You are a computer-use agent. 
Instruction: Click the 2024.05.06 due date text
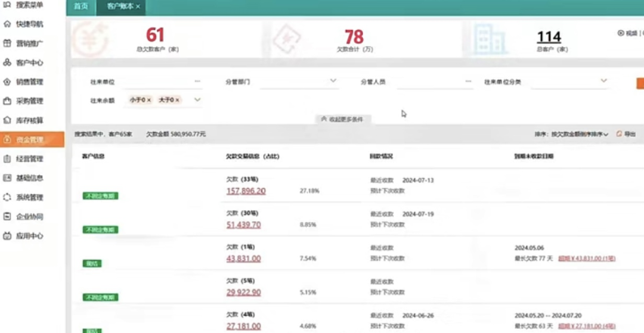[x=529, y=248]
